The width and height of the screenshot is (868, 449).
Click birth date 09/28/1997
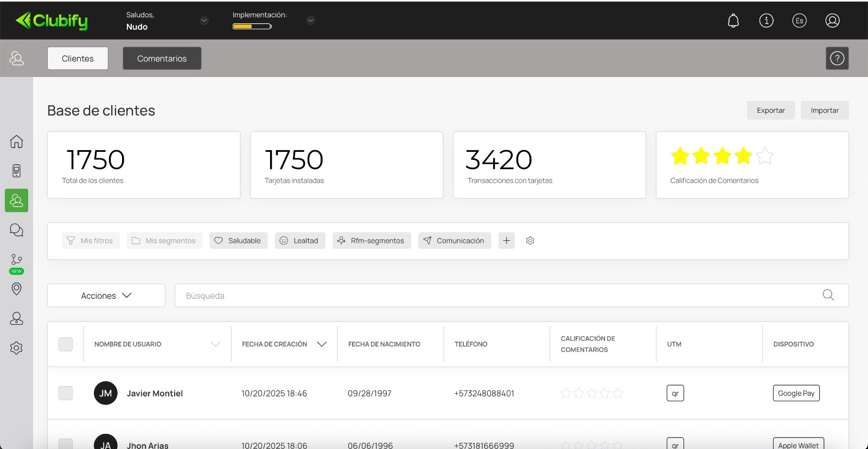(369, 393)
